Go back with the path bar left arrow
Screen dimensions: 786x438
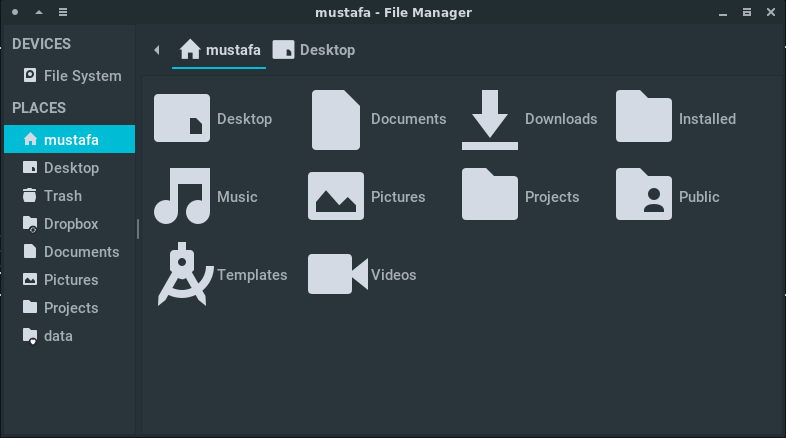click(157, 50)
